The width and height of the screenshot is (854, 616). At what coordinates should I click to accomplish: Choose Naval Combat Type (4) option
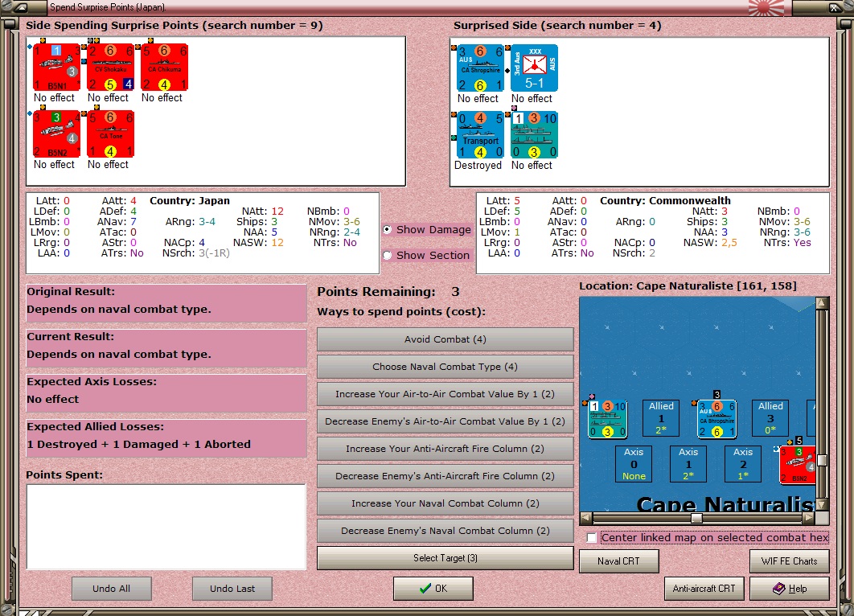pos(445,367)
